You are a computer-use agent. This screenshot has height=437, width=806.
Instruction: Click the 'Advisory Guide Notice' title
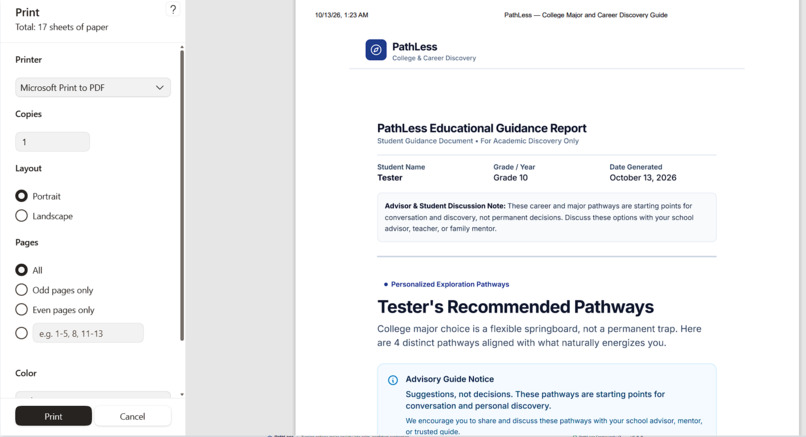pyautogui.click(x=450, y=379)
